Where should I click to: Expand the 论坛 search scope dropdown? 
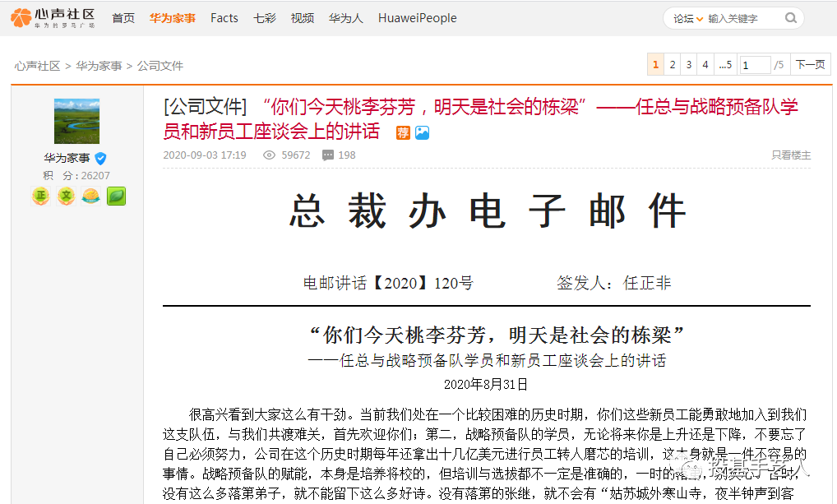point(688,19)
